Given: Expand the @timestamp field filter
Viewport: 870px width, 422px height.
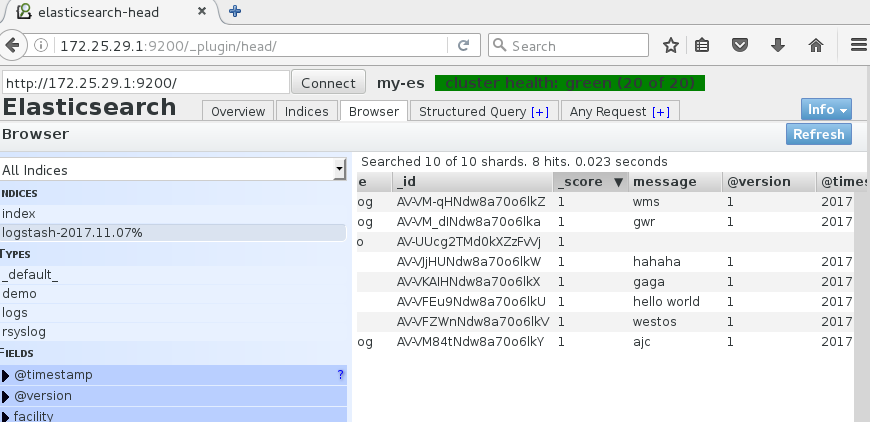Looking at the screenshot, I should point(6,375).
